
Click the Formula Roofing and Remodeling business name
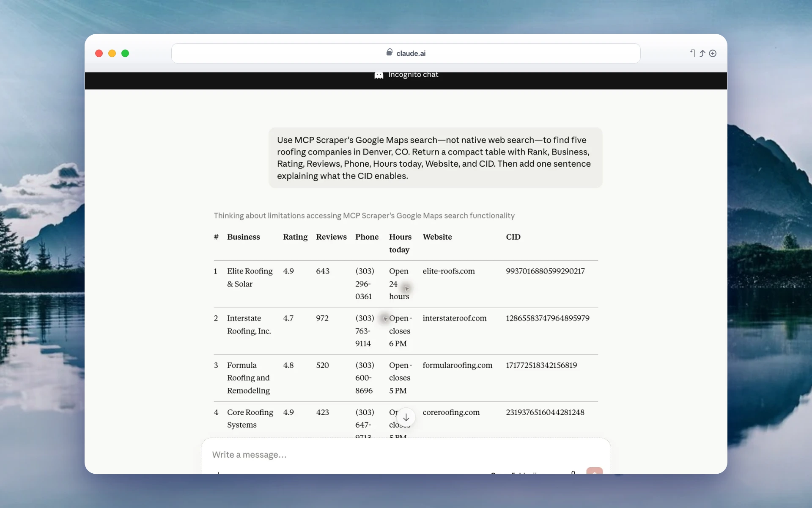coord(248,378)
